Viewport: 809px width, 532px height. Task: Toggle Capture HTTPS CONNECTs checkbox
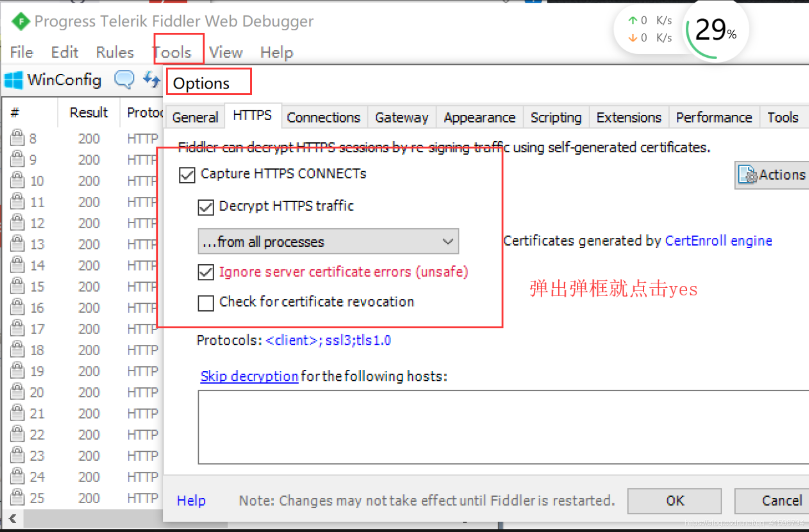point(187,175)
